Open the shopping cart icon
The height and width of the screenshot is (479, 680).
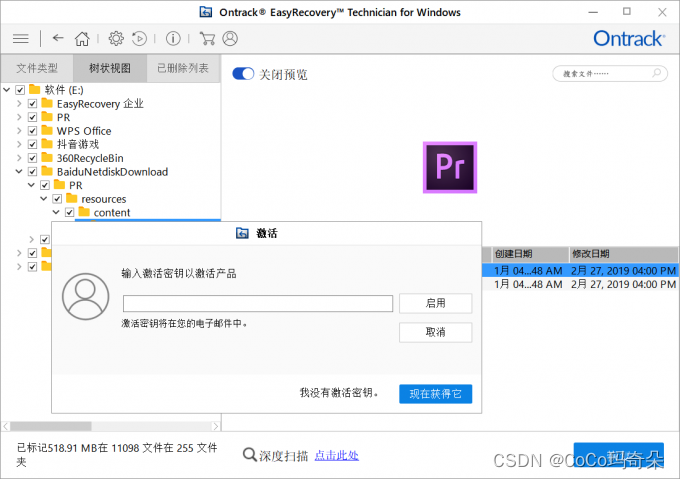[x=207, y=39]
